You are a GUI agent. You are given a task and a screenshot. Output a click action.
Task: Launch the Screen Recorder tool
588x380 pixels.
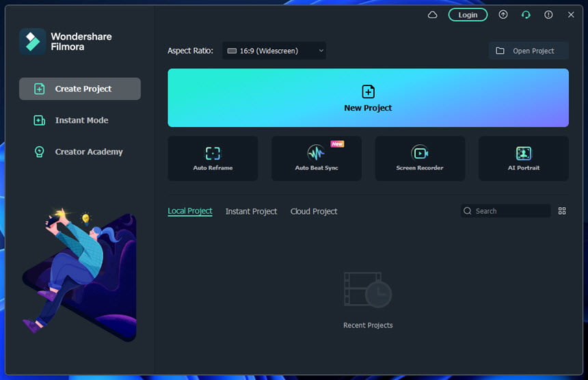point(420,159)
